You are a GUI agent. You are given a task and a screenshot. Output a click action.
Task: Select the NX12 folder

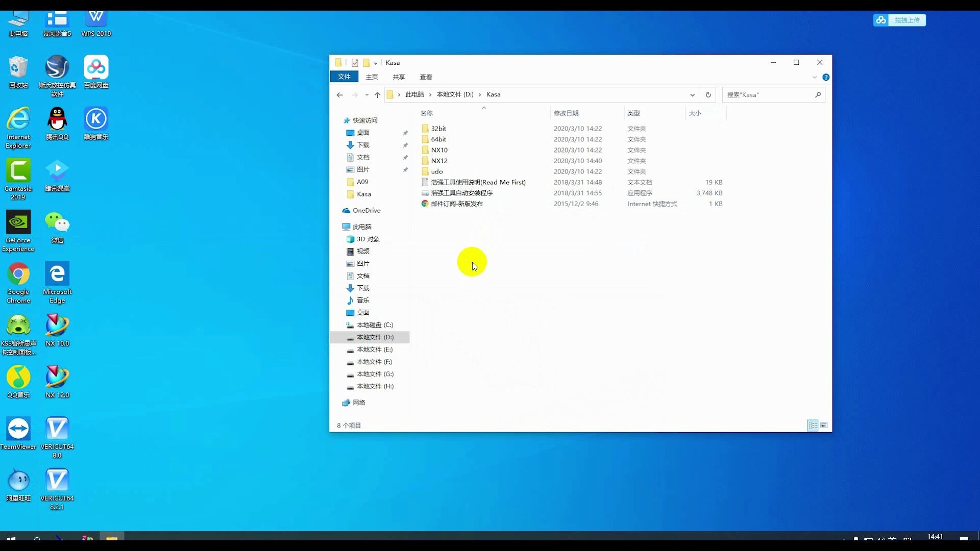coord(439,161)
